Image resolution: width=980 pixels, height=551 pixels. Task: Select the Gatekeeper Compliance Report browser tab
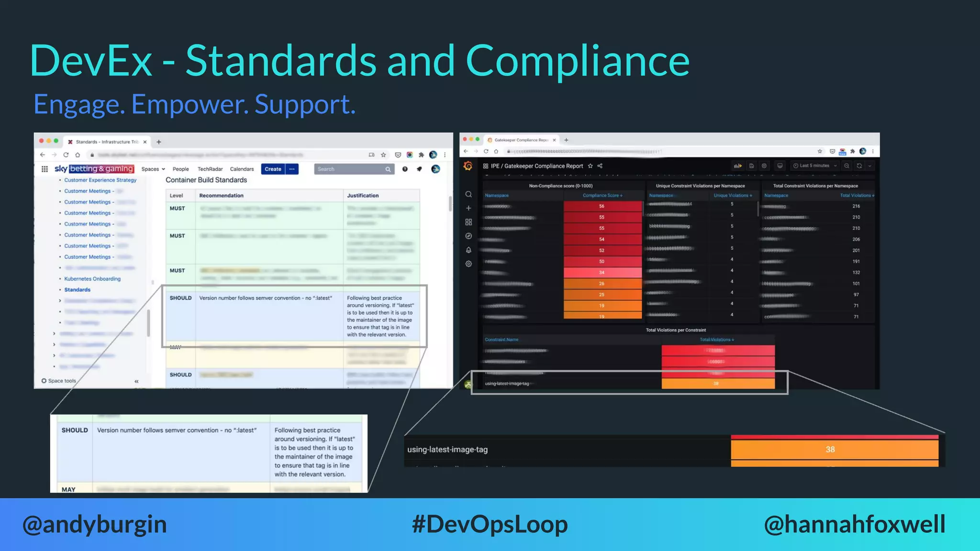(x=521, y=140)
